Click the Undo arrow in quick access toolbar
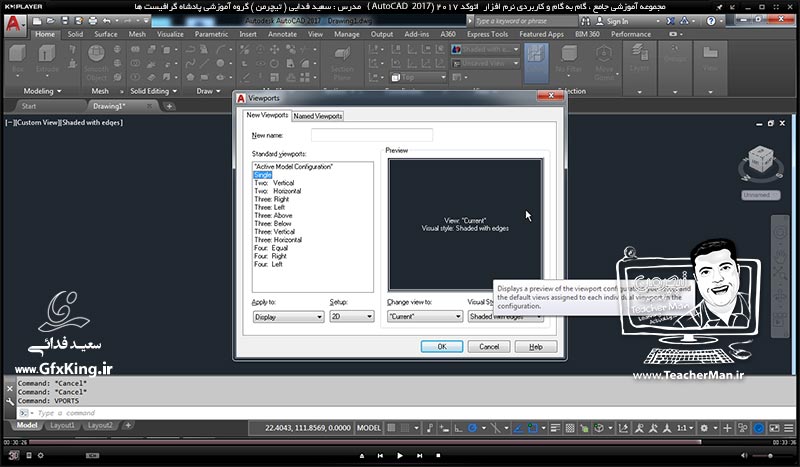This screenshot has width=800, height=467. pyautogui.click(x=106, y=21)
